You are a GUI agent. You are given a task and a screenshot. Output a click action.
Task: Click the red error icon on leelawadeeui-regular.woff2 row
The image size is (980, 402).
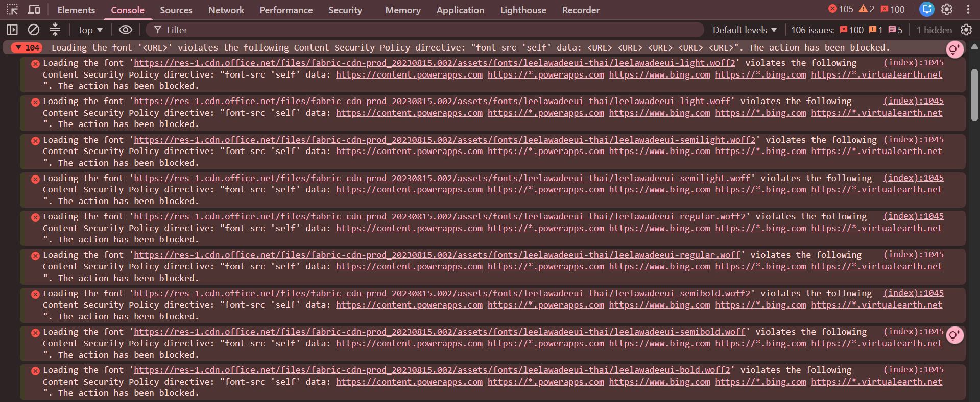[x=35, y=217]
